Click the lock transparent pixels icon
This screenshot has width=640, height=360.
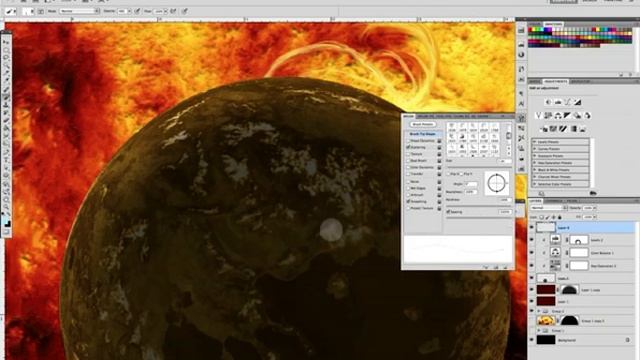[542, 217]
